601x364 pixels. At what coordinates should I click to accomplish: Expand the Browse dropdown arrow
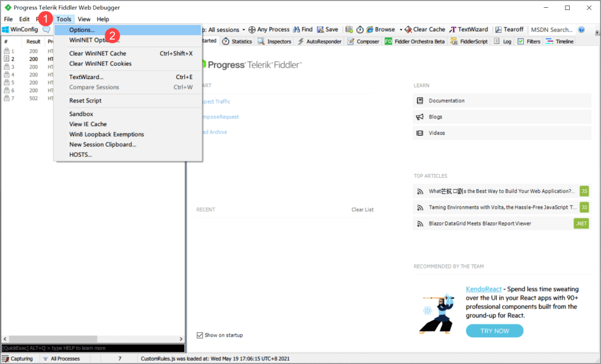[x=401, y=29]
